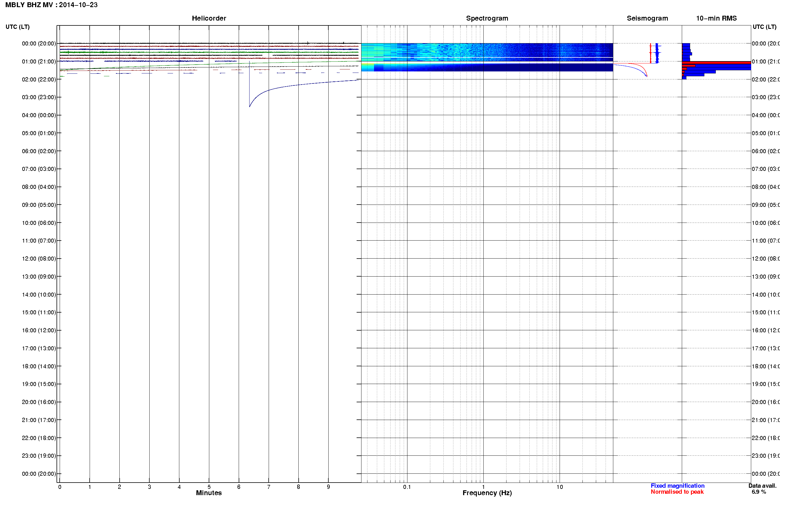This screenshot has height=508, width=812.
Task: Click the left time label '01:00 (21:00)'
Action: (x=39, y=61)
